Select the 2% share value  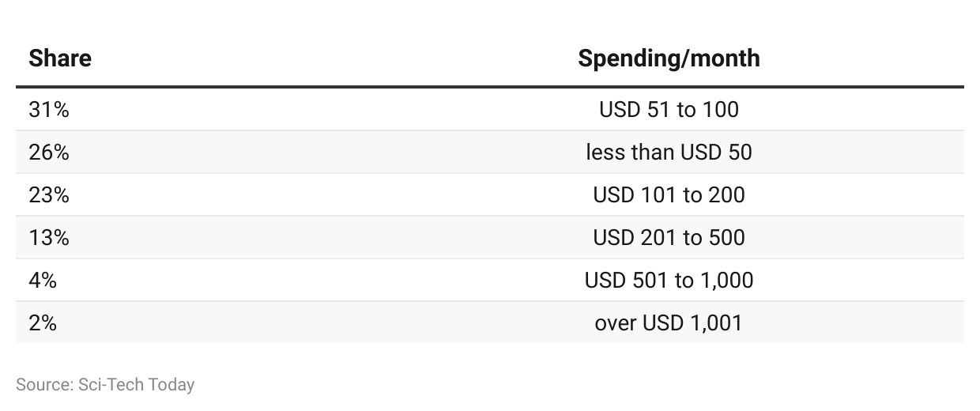[43, 323]
